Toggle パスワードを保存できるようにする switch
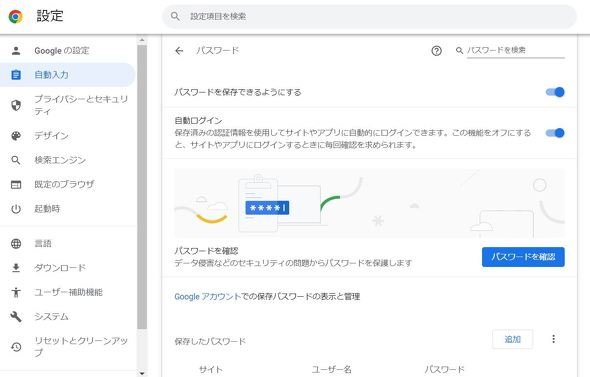This screenshot has height=377, width=590. (555, 92)
